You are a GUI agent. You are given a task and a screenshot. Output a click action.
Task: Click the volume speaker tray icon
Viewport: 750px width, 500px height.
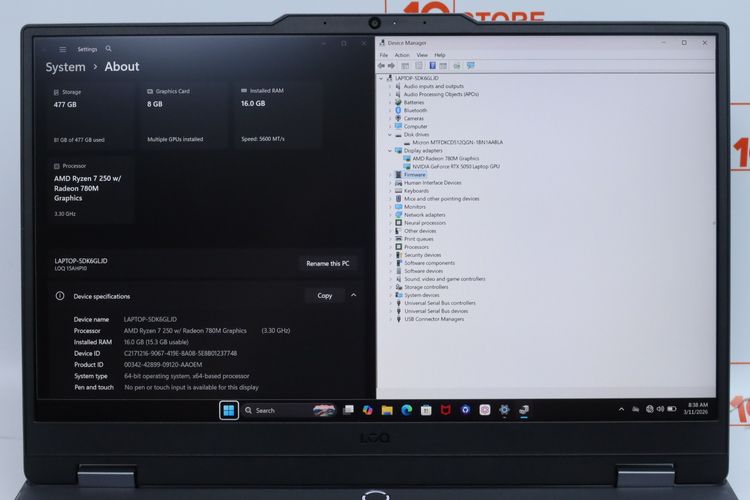660,409
